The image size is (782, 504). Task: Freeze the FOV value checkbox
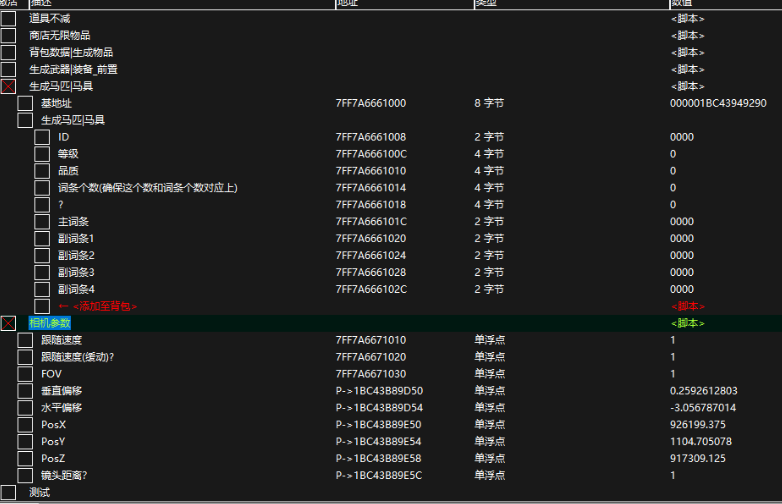tap(25, 374)
